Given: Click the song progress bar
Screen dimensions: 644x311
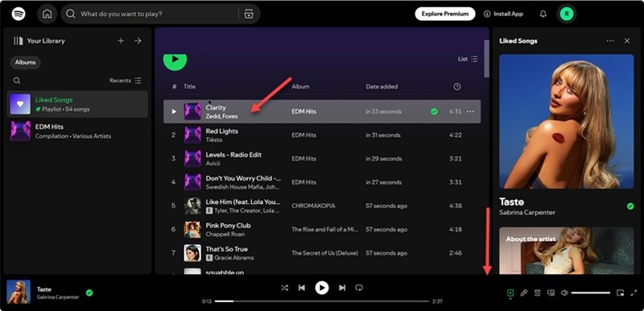Looking at the screenshot, I should point(321,301).
